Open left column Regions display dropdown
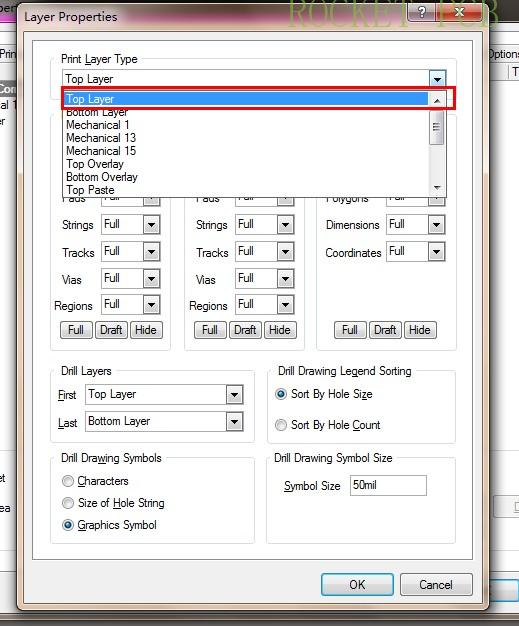 coord(151,305)
